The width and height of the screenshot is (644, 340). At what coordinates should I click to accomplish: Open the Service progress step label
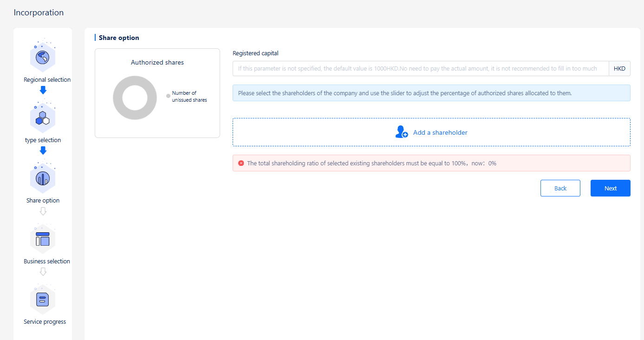click(45, 322)
